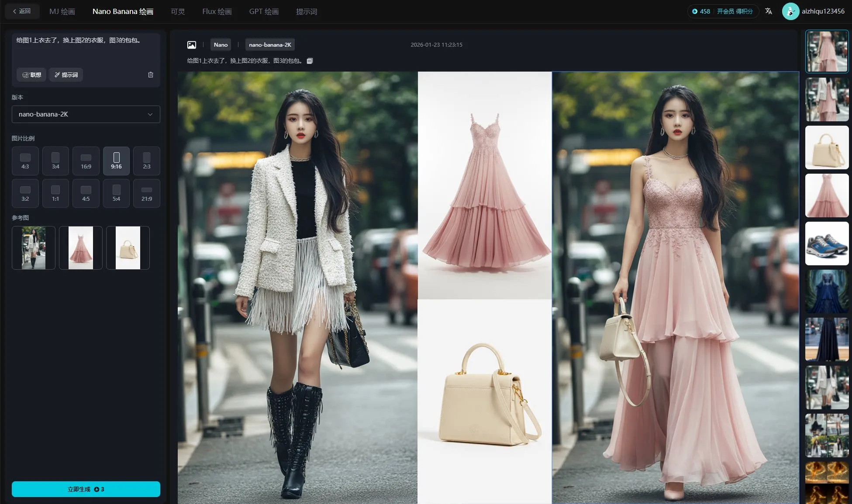Image resolution: width=852 pixels, height=504 pixels.
Task: Click the 联想 brainstorm icon button
Action: [31, 75]
